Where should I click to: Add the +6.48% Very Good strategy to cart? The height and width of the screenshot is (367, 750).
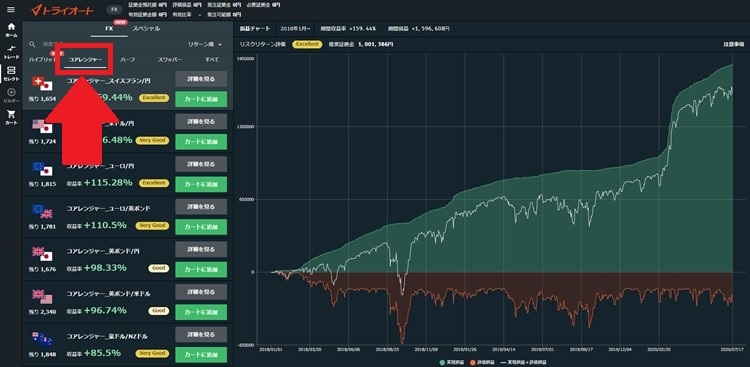tap(201, 142)
